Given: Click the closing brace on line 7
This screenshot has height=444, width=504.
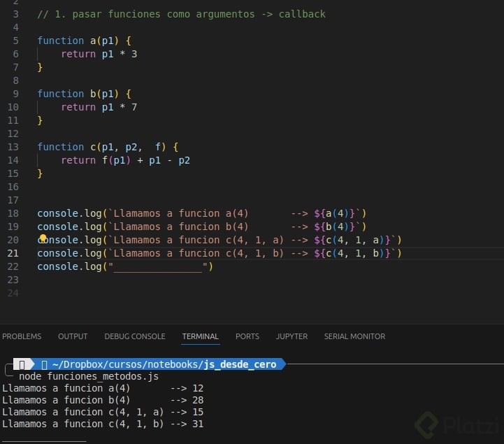Looking at the screenshot, I should click(40, 68).
